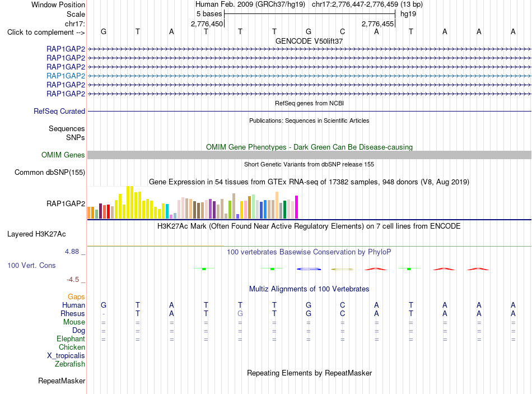
Task: Click the "5 bases" scale label
Action: tap(209, 14)
